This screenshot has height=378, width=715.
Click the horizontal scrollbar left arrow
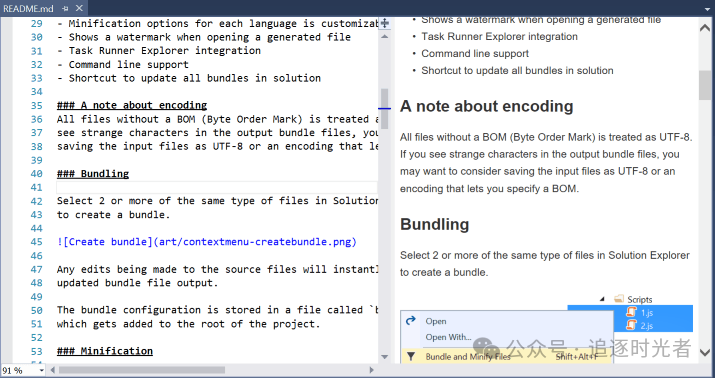coord(52,370)
